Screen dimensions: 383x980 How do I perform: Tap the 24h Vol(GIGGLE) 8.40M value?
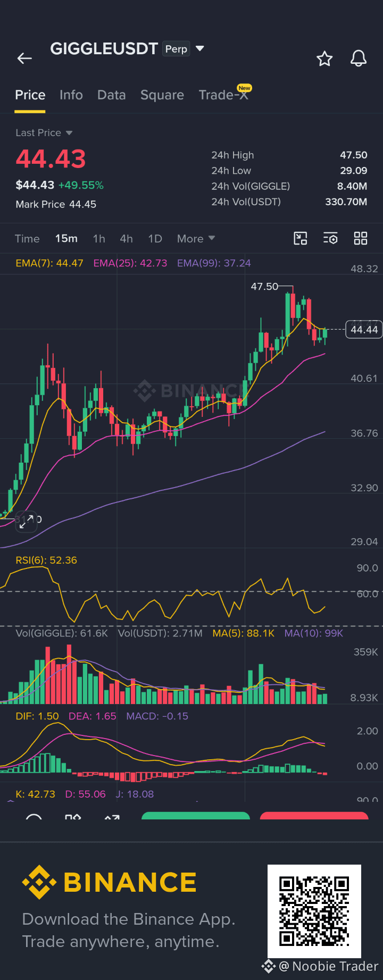pos(352,187)
